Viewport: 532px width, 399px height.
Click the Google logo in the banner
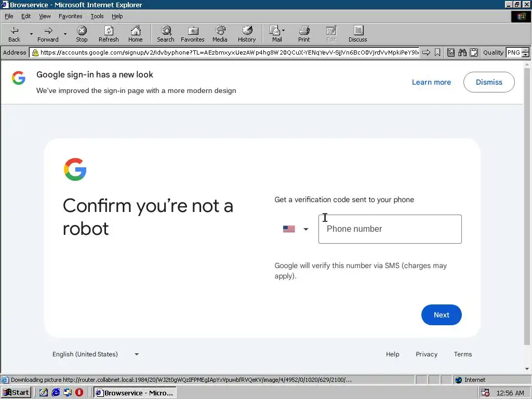point(19,78)
